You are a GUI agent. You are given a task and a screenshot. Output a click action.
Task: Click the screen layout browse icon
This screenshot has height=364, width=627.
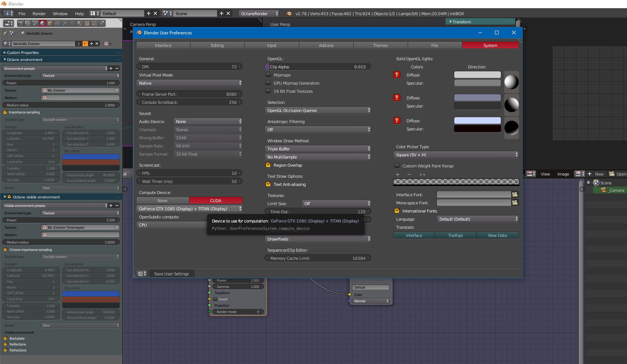tap(95, 13)
